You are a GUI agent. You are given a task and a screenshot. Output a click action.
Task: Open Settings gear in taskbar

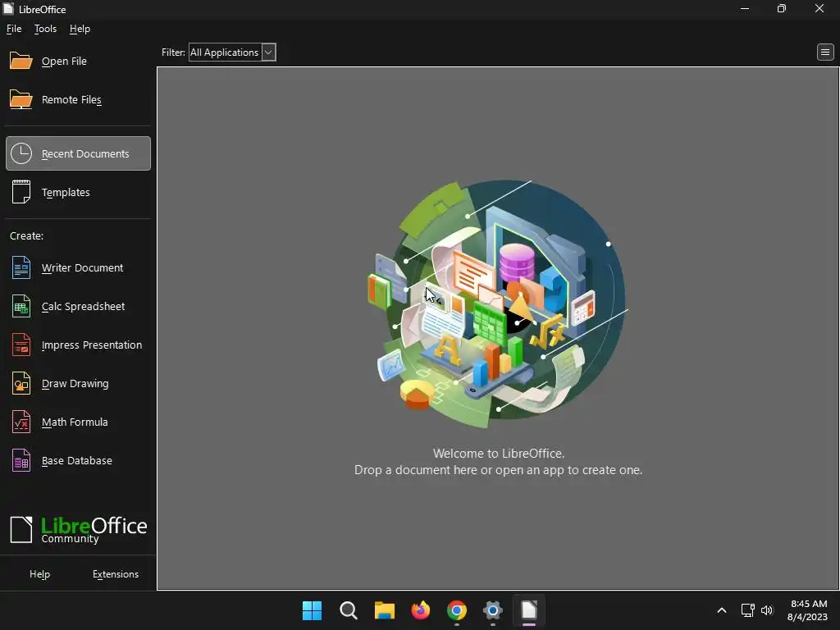pyautogui.click(x=492, y=610)
